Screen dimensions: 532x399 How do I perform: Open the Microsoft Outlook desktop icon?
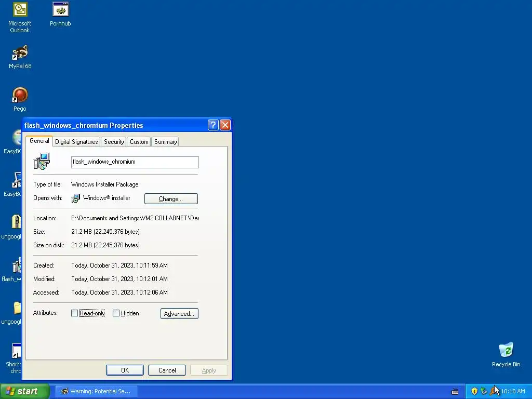(x=20, y=9)
